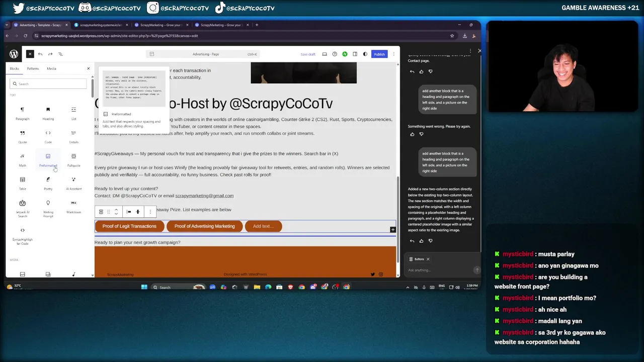
Task: Select Proof of Advertising Marketing button
Action: (x=204, y=226)
